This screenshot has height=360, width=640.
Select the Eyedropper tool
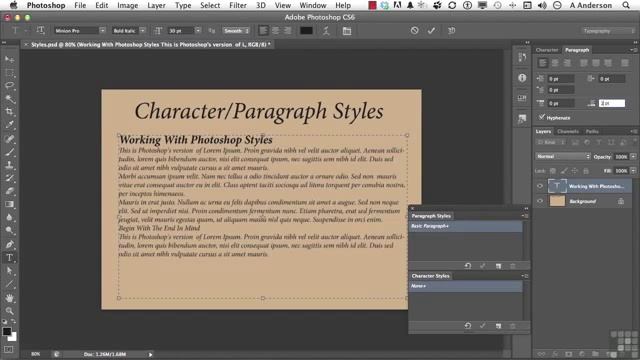pyautogui.click(x=9, y=125)
